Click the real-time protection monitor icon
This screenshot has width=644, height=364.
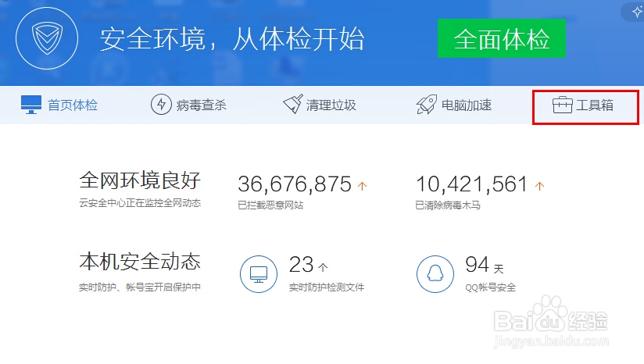(x=259, y=274)
